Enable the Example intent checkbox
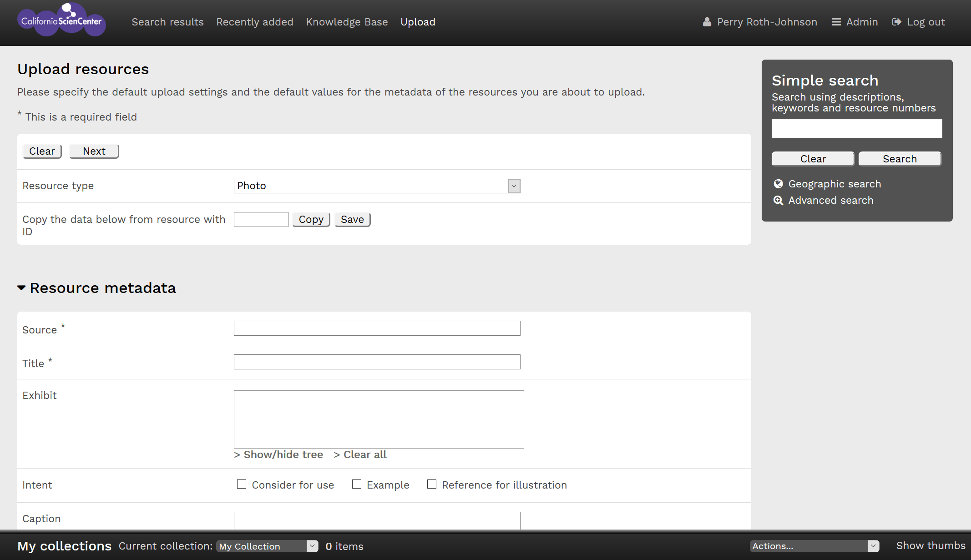 357,484
